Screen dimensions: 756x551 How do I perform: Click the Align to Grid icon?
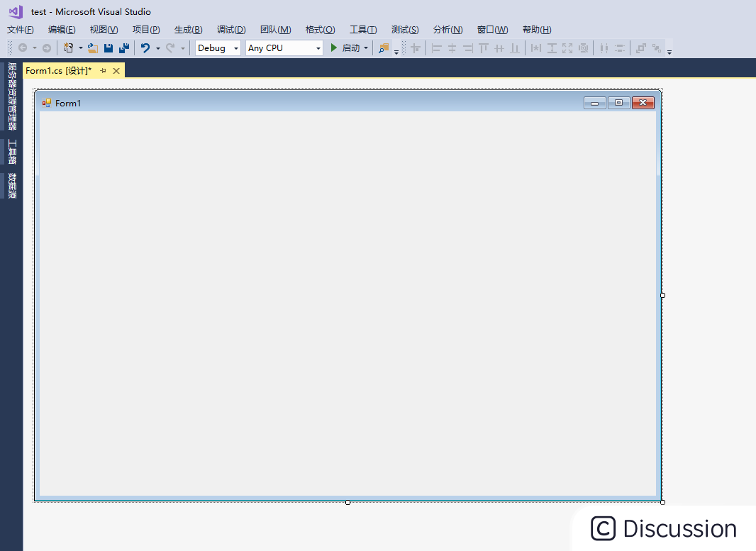[416, 48]
